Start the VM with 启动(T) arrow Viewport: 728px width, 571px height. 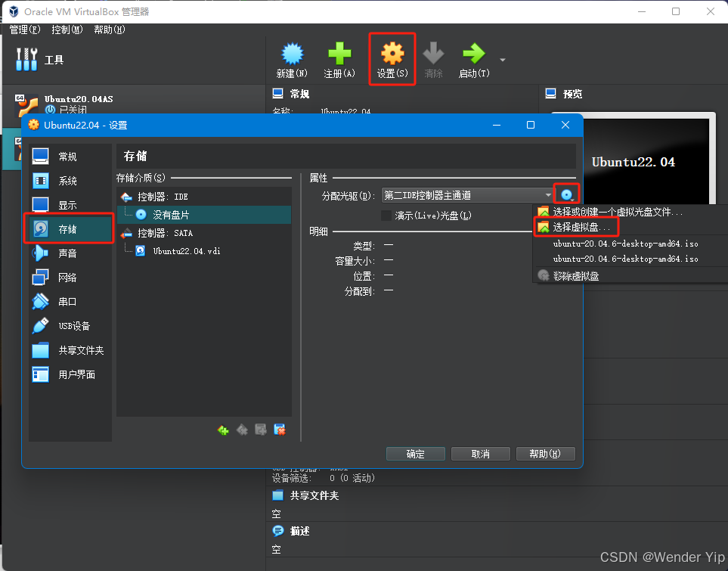click(474, 60)
